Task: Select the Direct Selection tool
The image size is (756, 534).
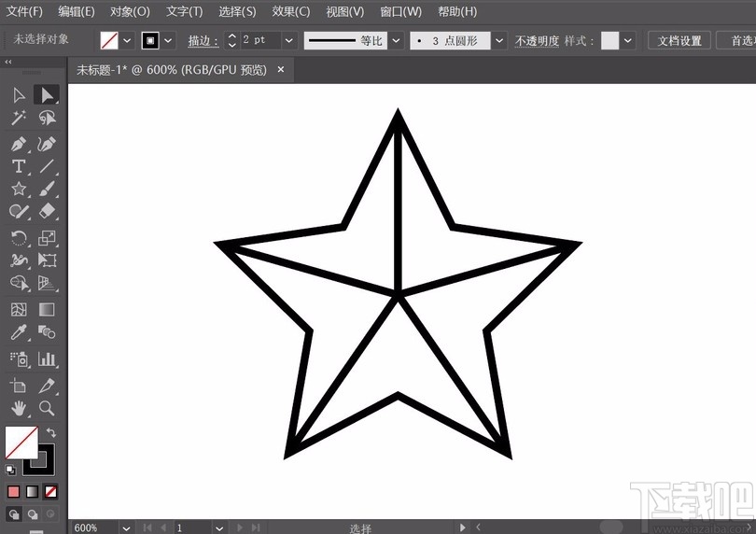Action: [x=47, y=95]
